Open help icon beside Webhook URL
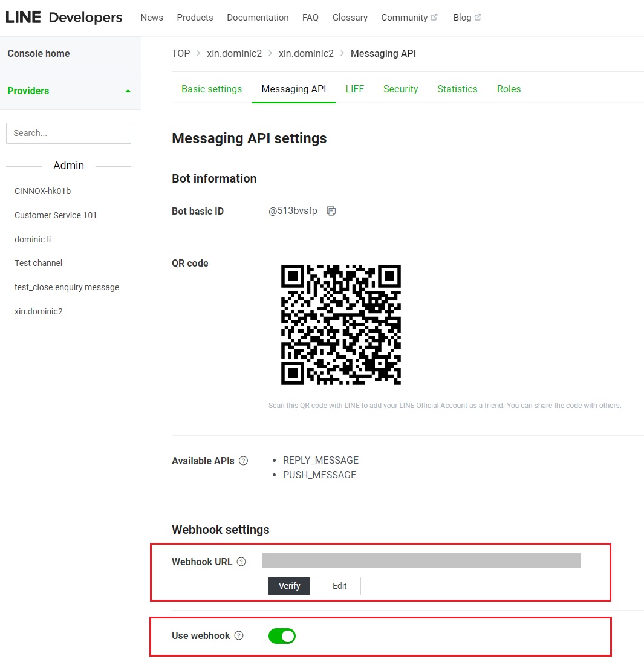 241,562
